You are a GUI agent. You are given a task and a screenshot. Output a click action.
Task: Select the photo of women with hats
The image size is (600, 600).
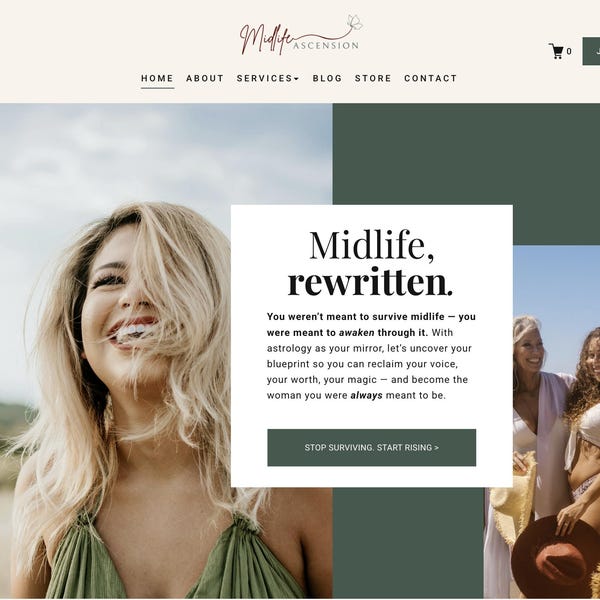pyautogui.click(x=547, y=422)
